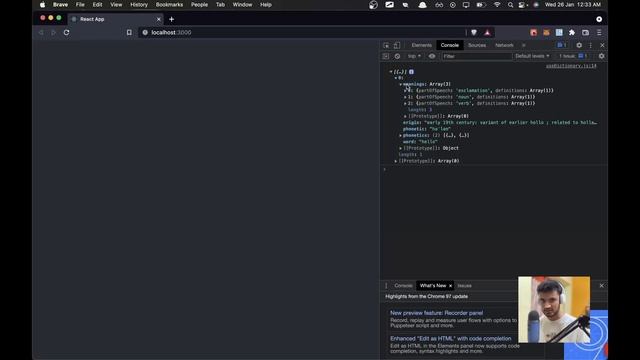Close the DevTools panel
Image resolution: width=640 pixels, height=360 pixels.
pyautogui.click(x=602, y=45)
